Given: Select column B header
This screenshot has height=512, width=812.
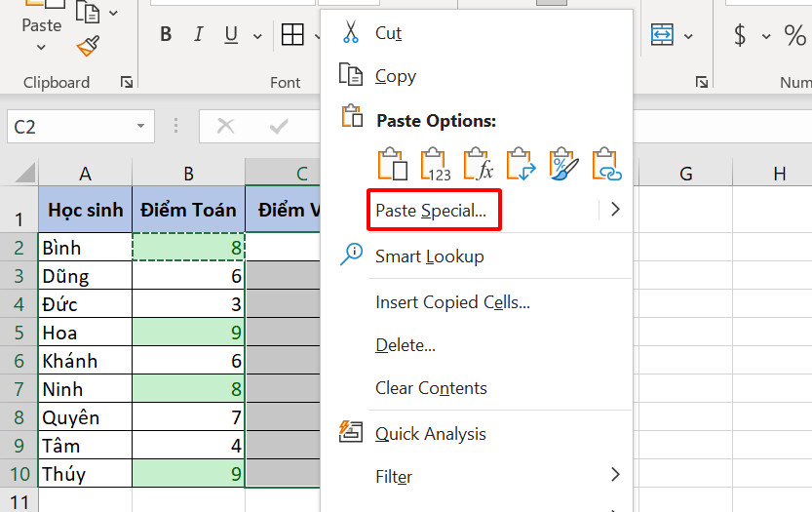Looking at the screenshot, I should pos(188,173).
